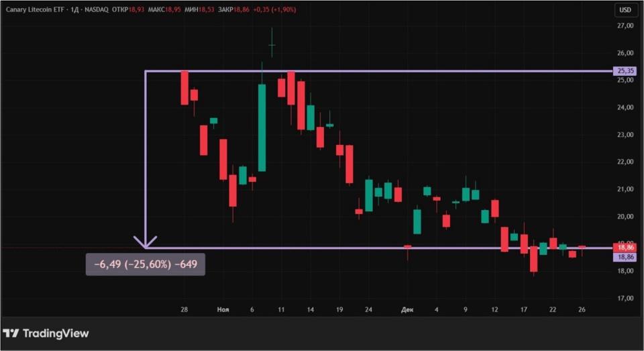Click the ЗАКР 18,86 close value
The height and width of the screenshot is (351, 644).
click(x=234, y=10)
